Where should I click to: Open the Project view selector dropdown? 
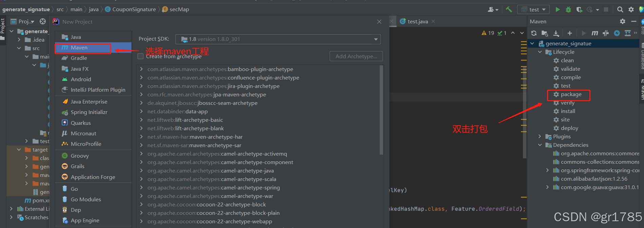point(23,21)
